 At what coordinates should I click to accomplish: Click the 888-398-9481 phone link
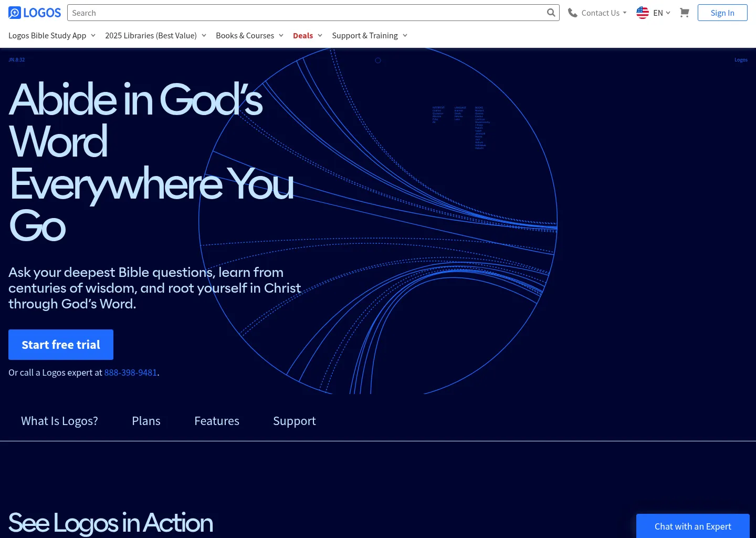(x=131, y=373)
